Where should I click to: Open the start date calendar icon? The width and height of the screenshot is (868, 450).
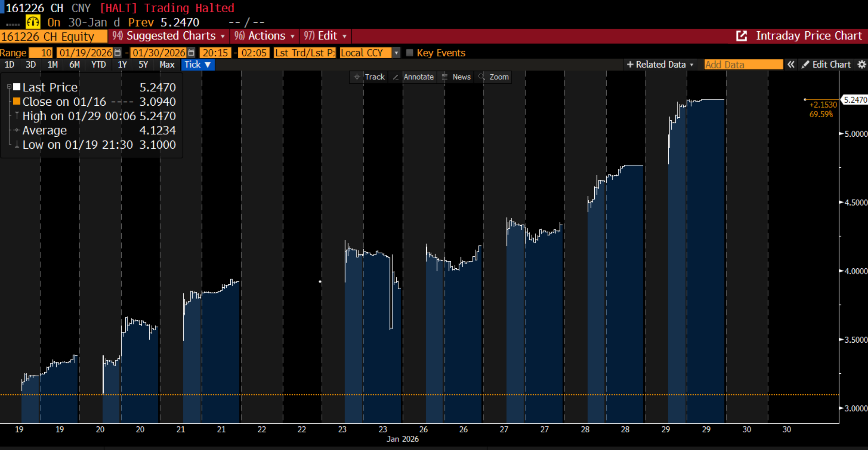[x=118, y=53]
